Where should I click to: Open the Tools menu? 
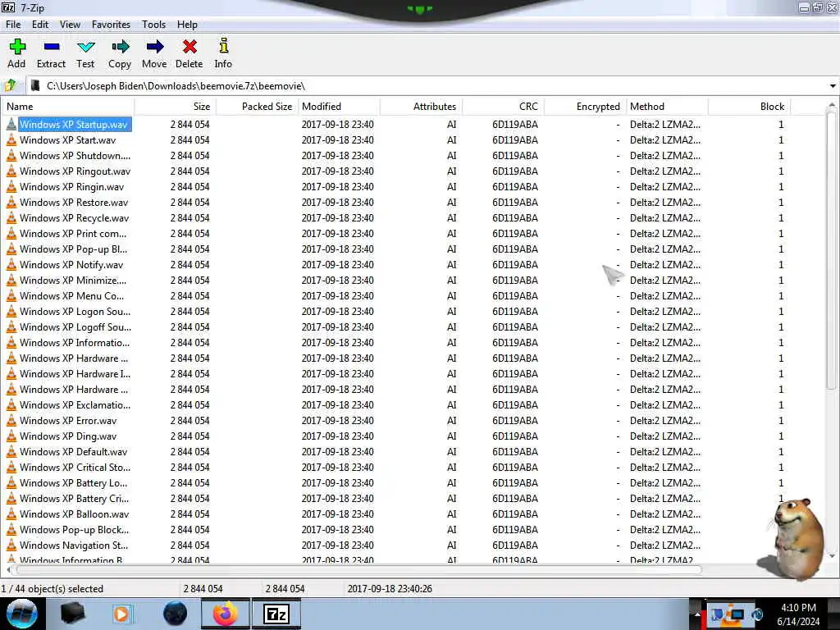pyautogui.click(x=153, y=25)
